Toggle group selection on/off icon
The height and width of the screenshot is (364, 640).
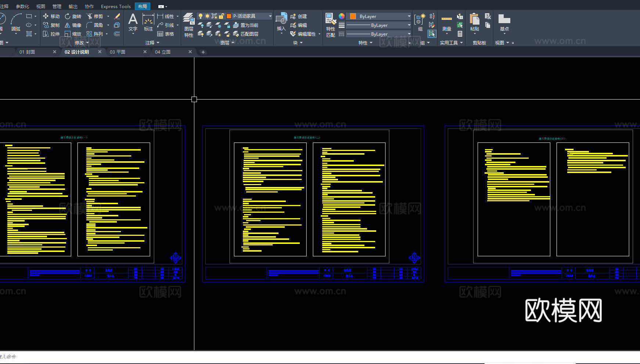coord(432,34)
